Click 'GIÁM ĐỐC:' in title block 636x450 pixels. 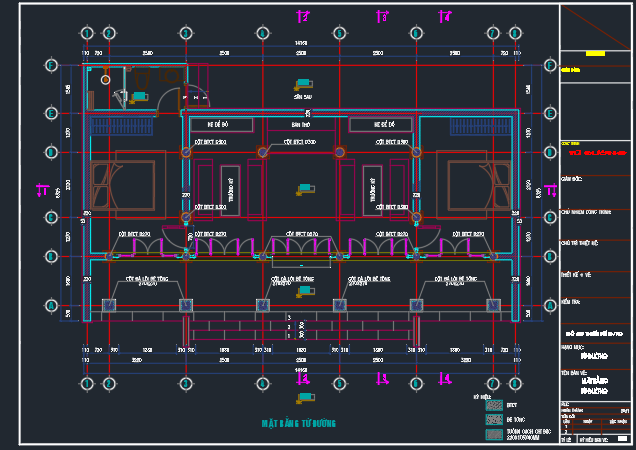click(572, 179)
